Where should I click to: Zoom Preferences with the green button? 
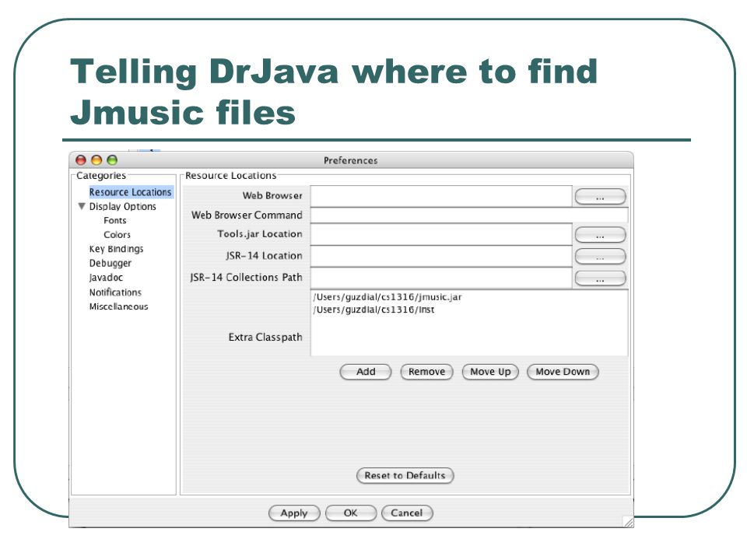pos(112,160)
